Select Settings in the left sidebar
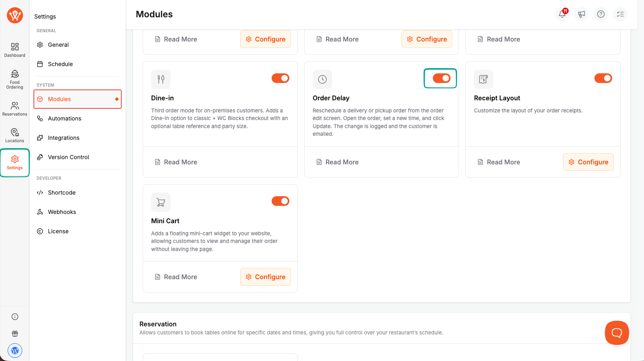 pyautogui.click(x=15, y=162)
